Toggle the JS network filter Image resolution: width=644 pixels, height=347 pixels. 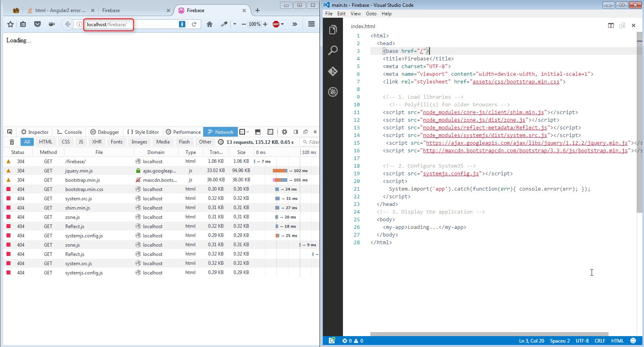click(x=81, y=142)
